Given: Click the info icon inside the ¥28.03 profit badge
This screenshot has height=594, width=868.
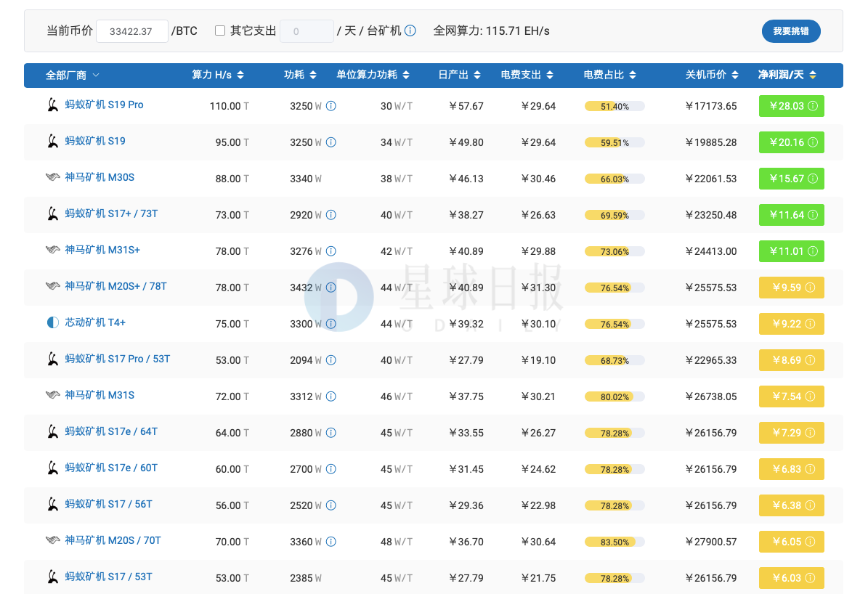Looking at the screenshot, I should pos(813,106).
